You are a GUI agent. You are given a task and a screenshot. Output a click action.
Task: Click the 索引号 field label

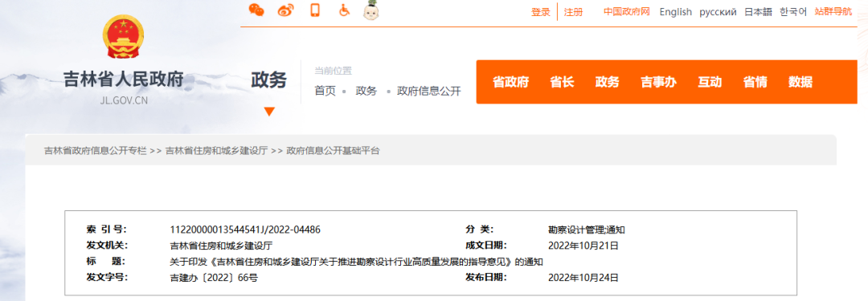click(106, 230)
